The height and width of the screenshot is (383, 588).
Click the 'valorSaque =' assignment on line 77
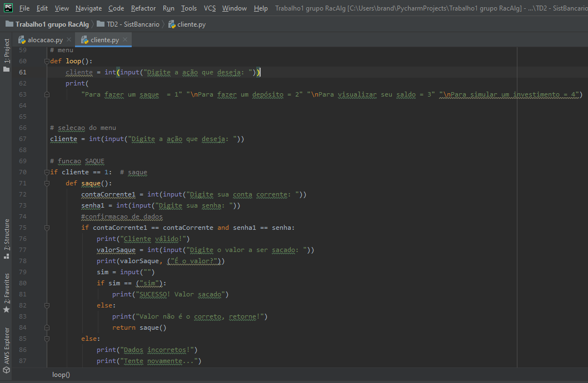pyautogui.click(x=120, y=250)
